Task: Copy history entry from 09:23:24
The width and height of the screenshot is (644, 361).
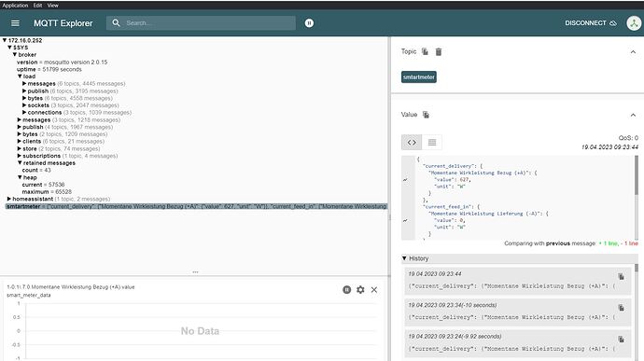Action: coord(621,339)
